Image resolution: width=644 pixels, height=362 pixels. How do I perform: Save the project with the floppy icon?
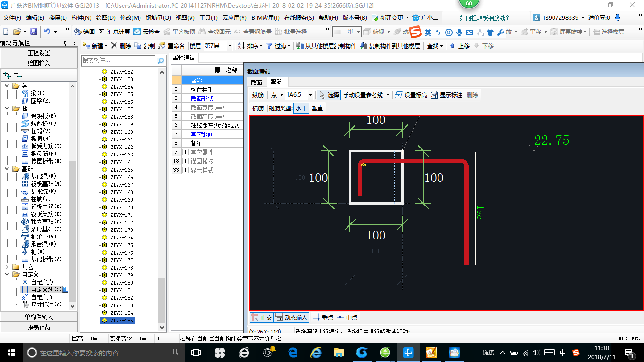click(33, 32)
